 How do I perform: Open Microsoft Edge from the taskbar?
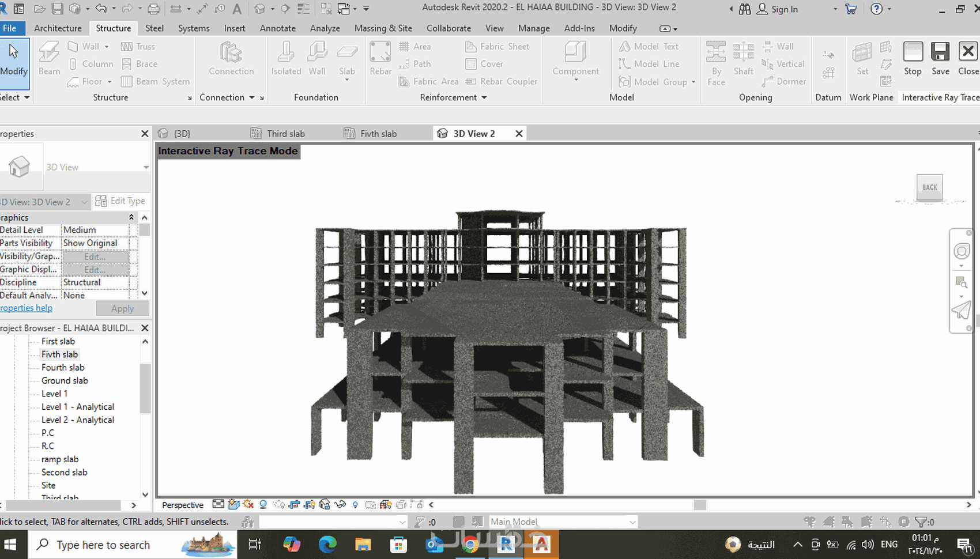pyautogui.click(x=327, y=545)
